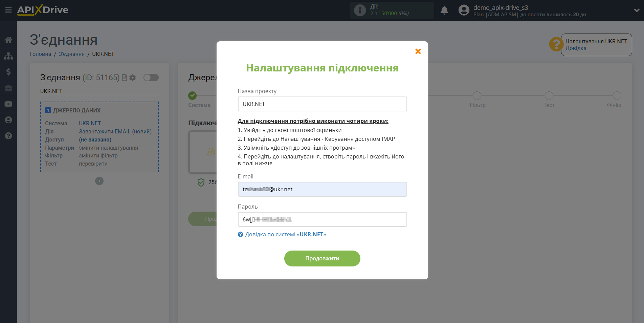The width and height of the screenshot is (644, 323).
Task: Close the connection settings dialog
Action: [x=418, y=51]
